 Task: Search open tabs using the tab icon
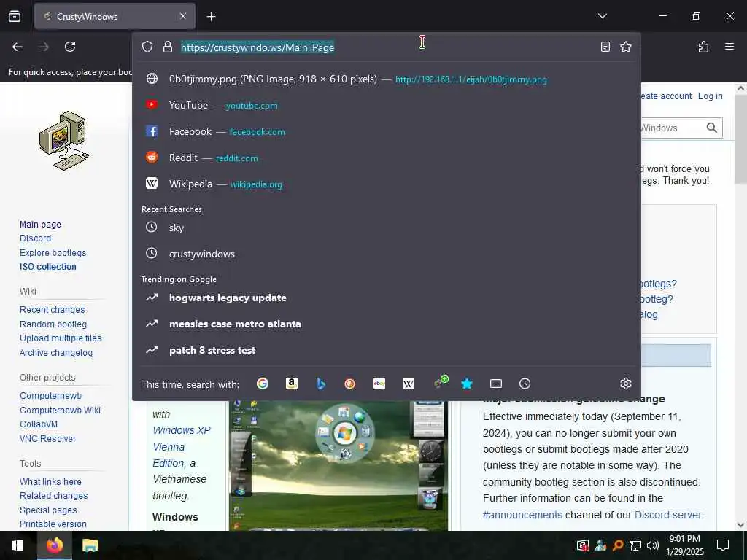(x=496, y=384)
